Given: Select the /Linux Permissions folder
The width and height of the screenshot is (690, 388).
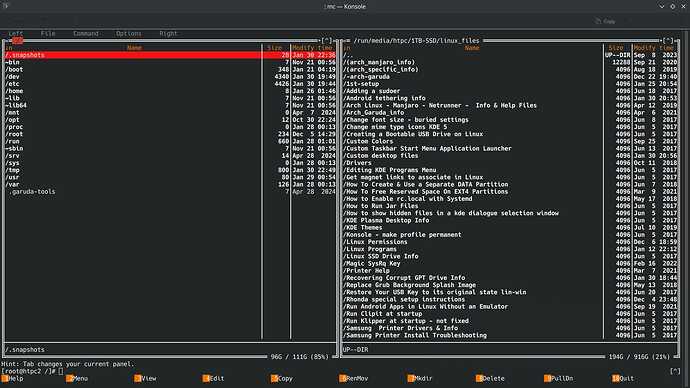Looking at the screenshot, I should [510, 242].
